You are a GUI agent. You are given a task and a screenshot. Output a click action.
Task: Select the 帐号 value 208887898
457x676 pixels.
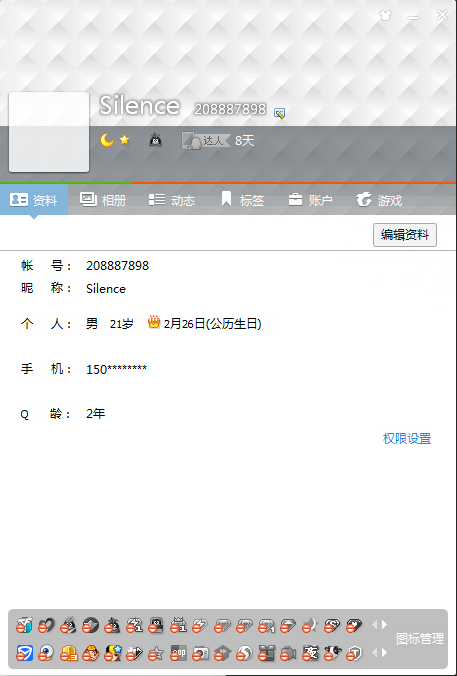click(117, 266)
